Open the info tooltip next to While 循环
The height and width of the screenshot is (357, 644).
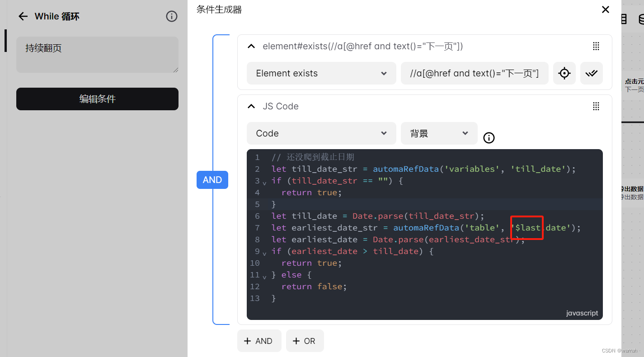171,16
